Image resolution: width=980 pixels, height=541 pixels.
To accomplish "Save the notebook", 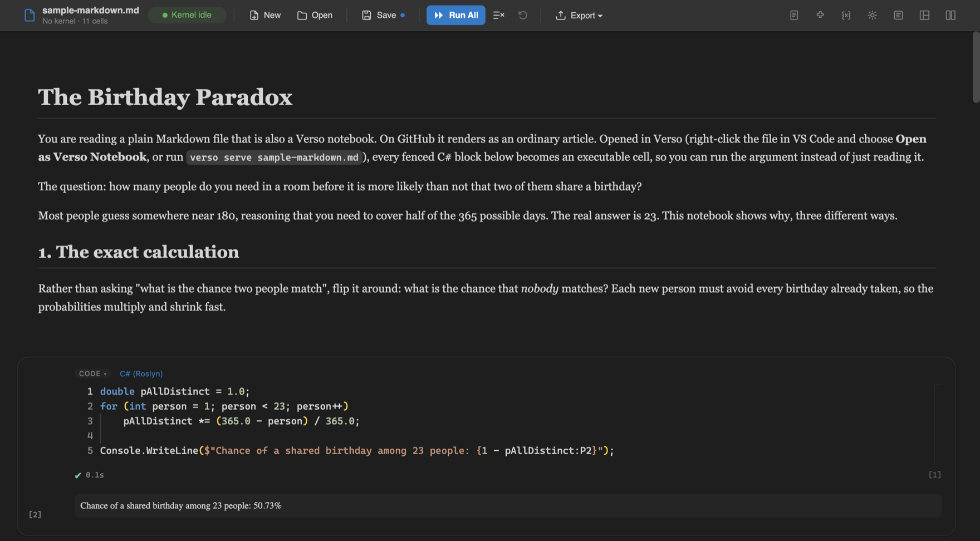I will (383, 16).
